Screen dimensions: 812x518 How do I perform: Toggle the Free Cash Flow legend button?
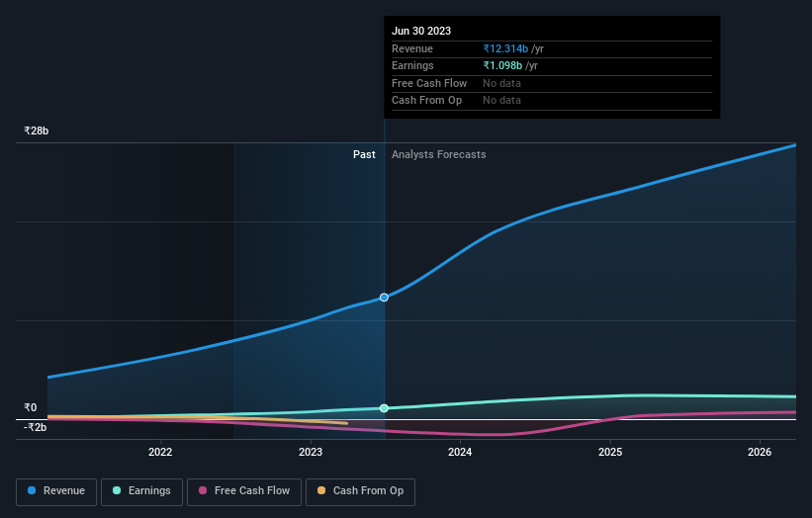(244, 491)
